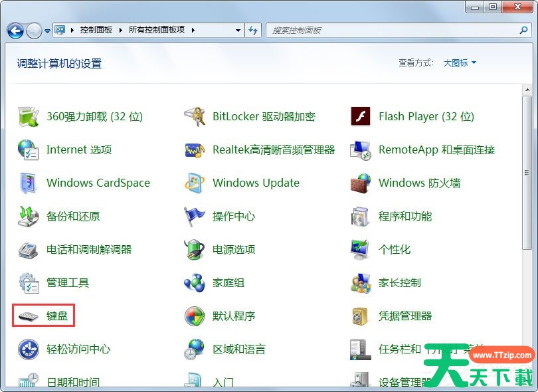
Task: Open the Internet 选项 link
Action: click(79, 149)
